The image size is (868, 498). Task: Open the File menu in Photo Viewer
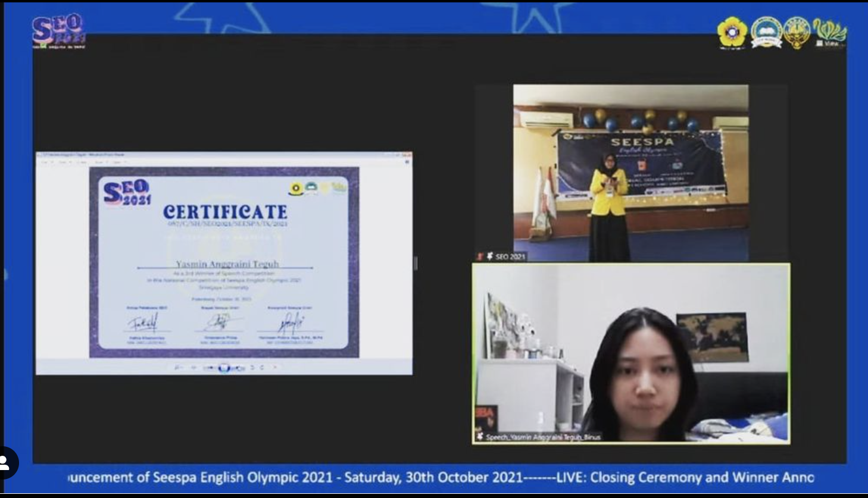click(x=46, y=162)
